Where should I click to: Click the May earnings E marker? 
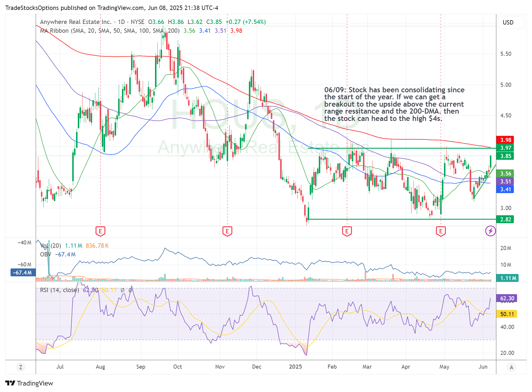[x=441, y=231]
